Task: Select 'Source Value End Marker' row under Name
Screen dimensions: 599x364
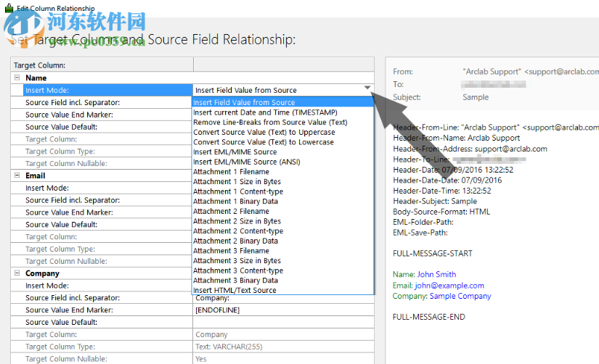Action: (x=108, y=115)
